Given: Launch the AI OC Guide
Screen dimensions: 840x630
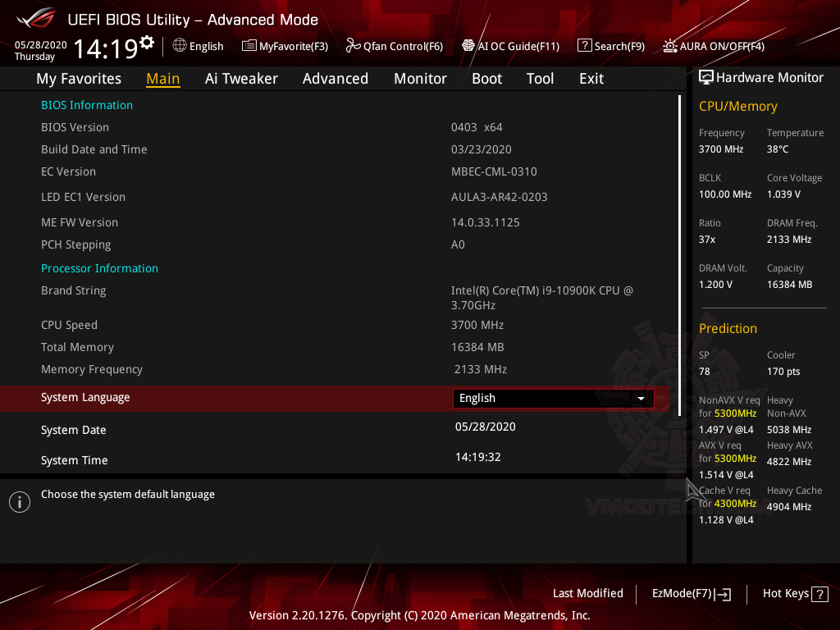Looking at the screenshot, I should [510, 46].
